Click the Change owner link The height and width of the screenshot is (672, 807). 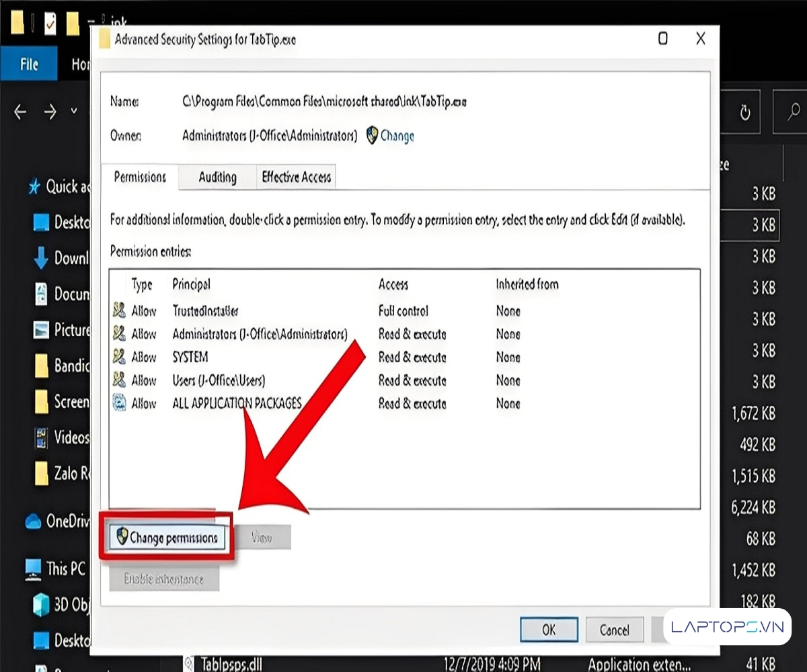coord(397,136)
